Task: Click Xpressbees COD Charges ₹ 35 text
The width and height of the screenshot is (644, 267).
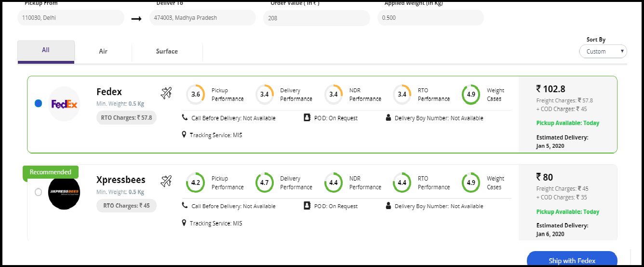Action: (562, 197)
